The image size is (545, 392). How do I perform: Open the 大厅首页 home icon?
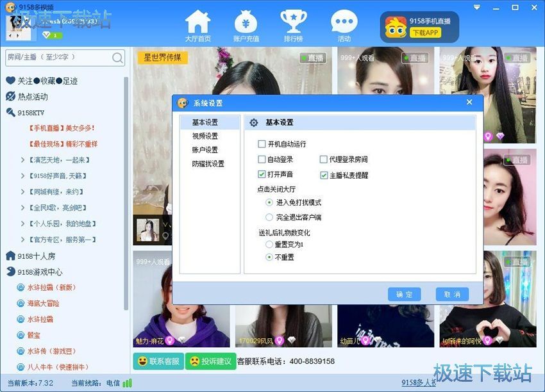pyautogui.click(x=197, y=26)
